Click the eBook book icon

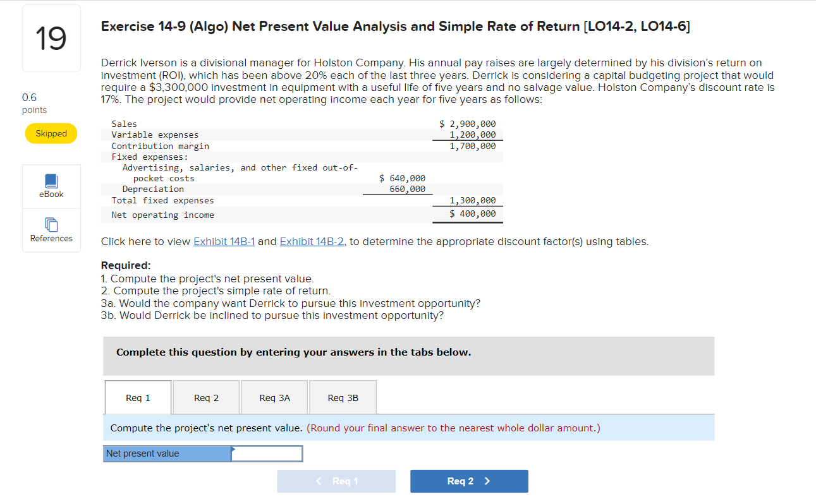pyautogui.click(x=51, y=181)
